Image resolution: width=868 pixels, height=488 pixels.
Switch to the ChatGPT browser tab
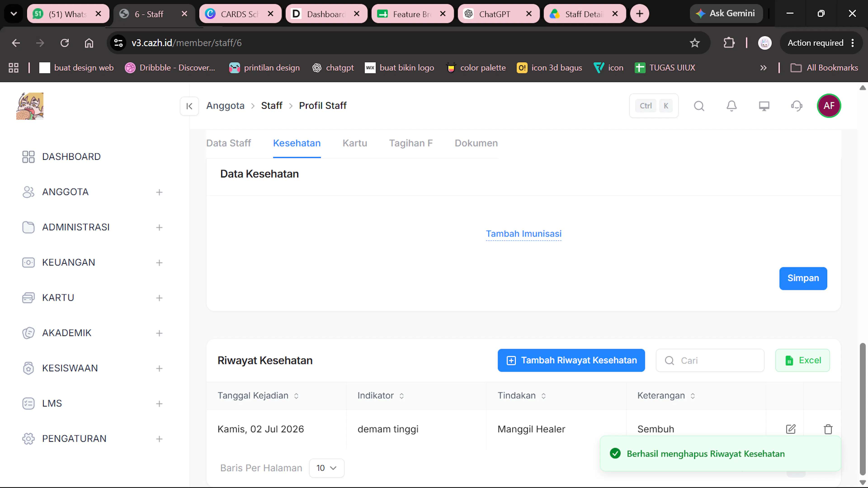[x=498, y=14]
